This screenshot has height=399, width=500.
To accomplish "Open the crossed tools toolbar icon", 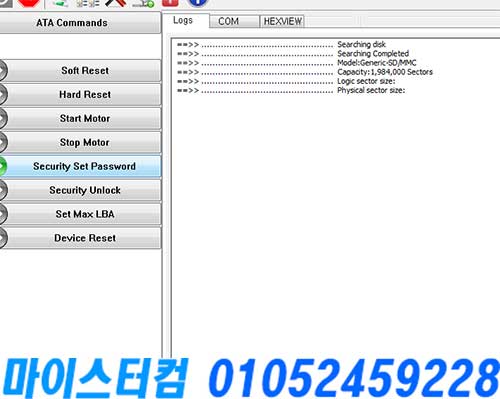I will (x=115, y=3).
